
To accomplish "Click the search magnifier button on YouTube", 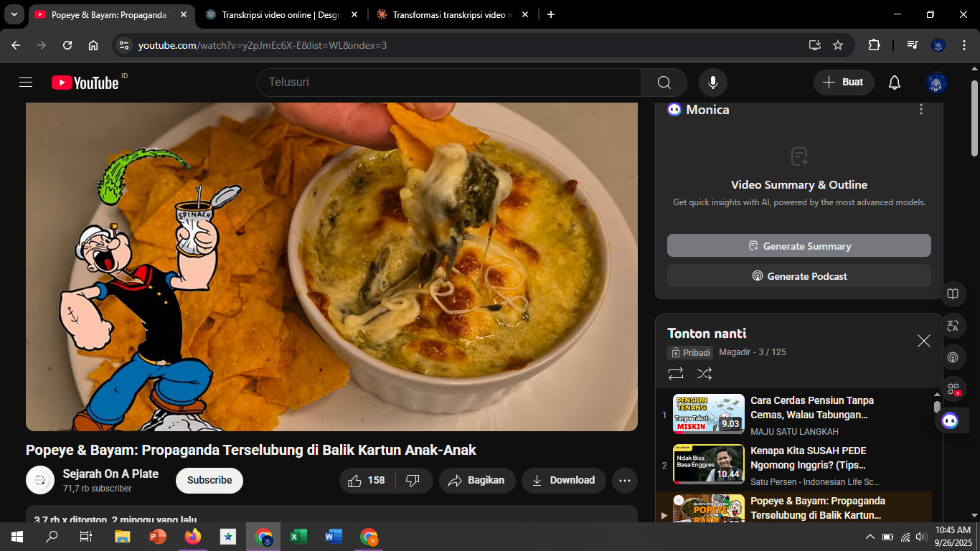I will 664,83.
